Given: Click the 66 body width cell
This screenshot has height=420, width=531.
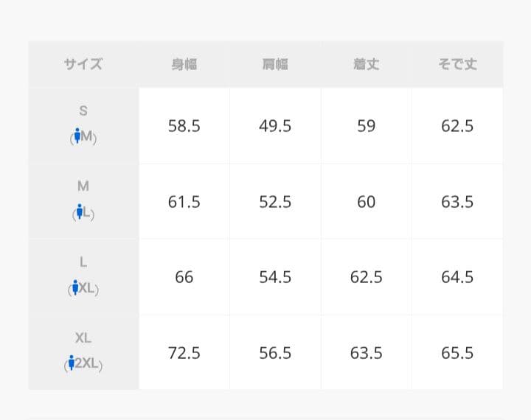Looking at the screenshot, I should 184,277.
